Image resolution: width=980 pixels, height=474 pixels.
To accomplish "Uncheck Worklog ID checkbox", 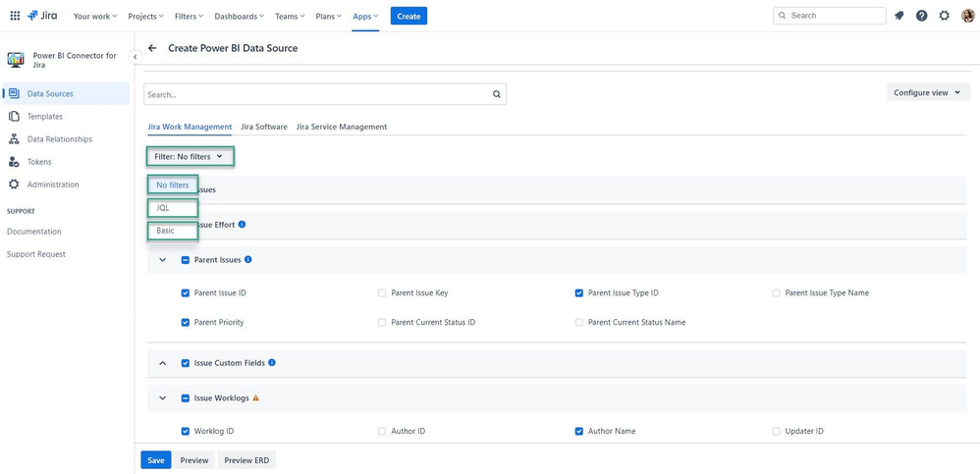I will pyautogui.click(x=185, y=431).
